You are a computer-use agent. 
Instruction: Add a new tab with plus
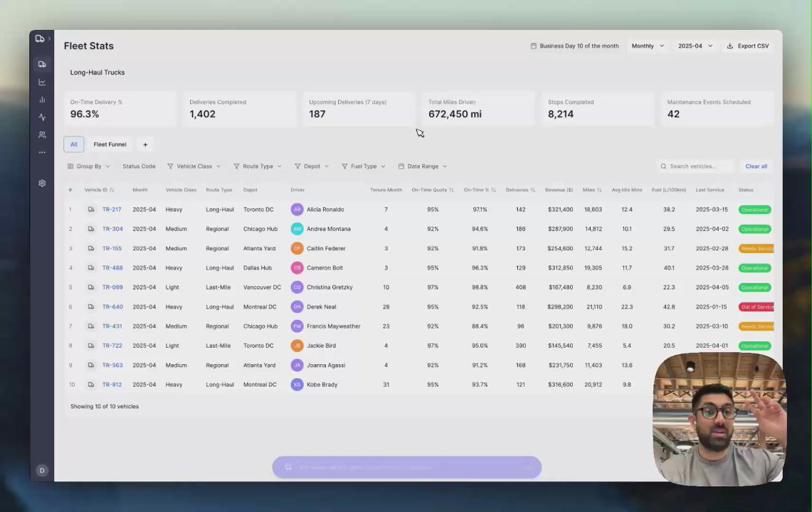pyautogui.click(x=145, y=144)
